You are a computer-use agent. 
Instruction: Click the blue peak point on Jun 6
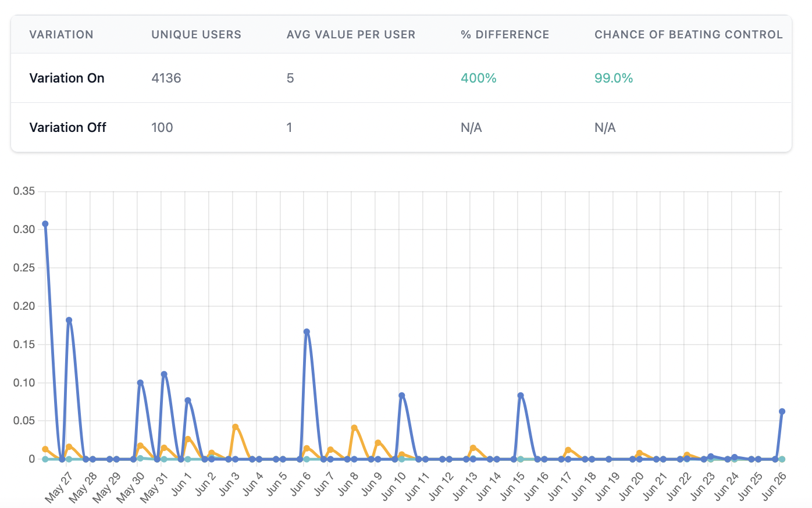307,332
